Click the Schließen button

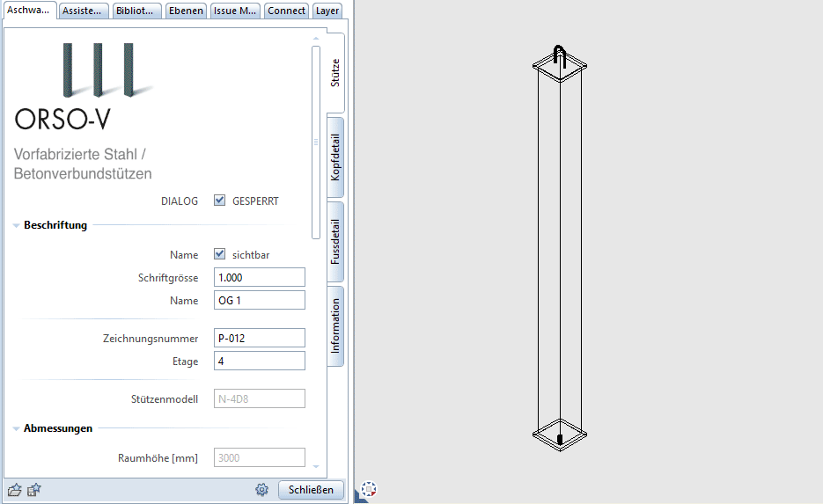311,489
